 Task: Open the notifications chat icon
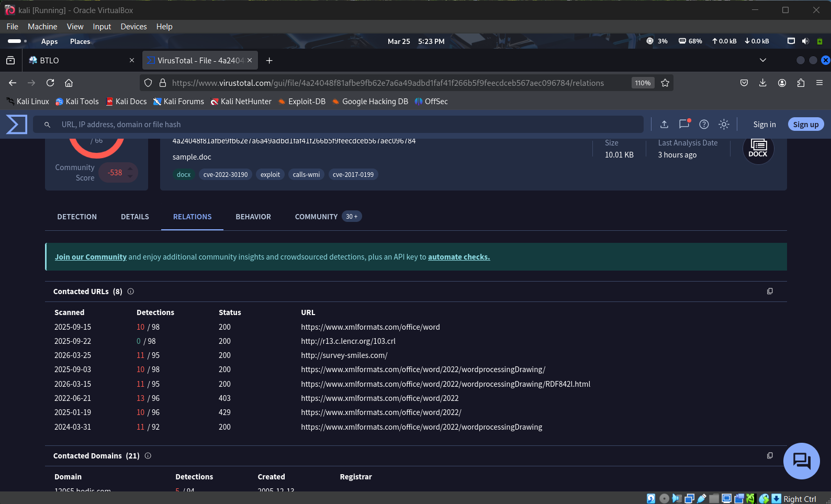click(x=684, y=125)
